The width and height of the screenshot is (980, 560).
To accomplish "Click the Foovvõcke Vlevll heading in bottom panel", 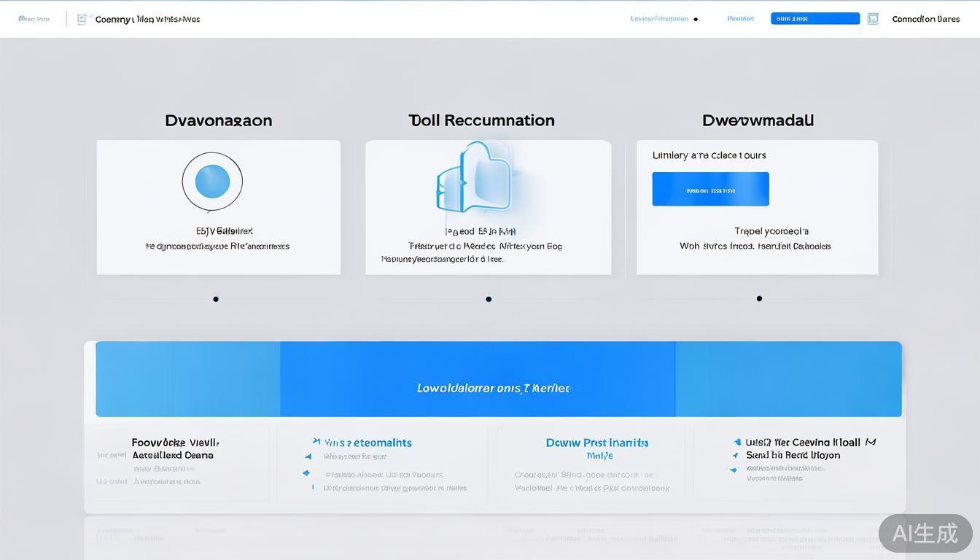I will click(x=175, y=443).
